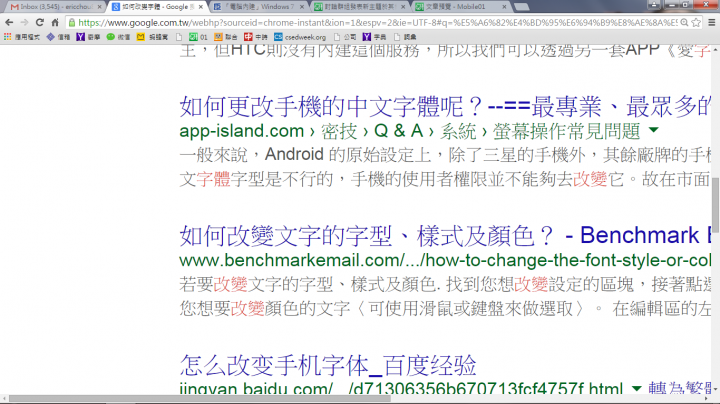Switch to the 「電腦內建」Windows 7 tab
This screenshot has height=404, width=720.
coord(258,7)
